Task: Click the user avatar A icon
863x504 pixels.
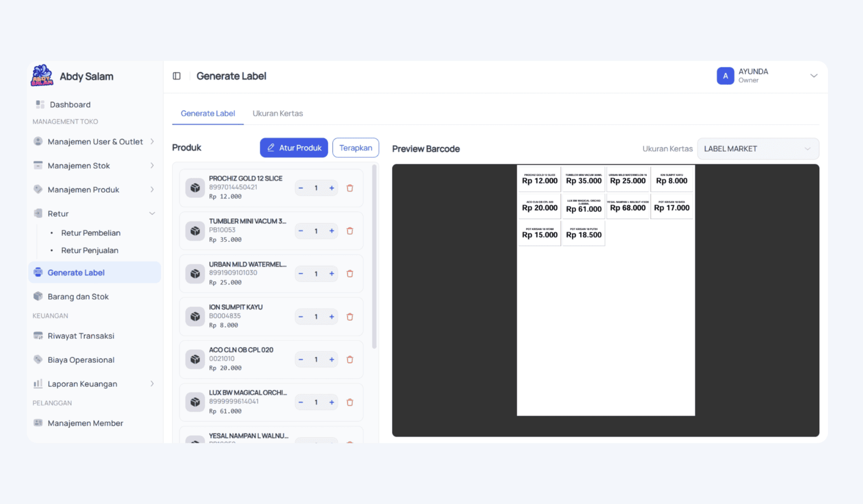Action: click(x=725, y=76)
